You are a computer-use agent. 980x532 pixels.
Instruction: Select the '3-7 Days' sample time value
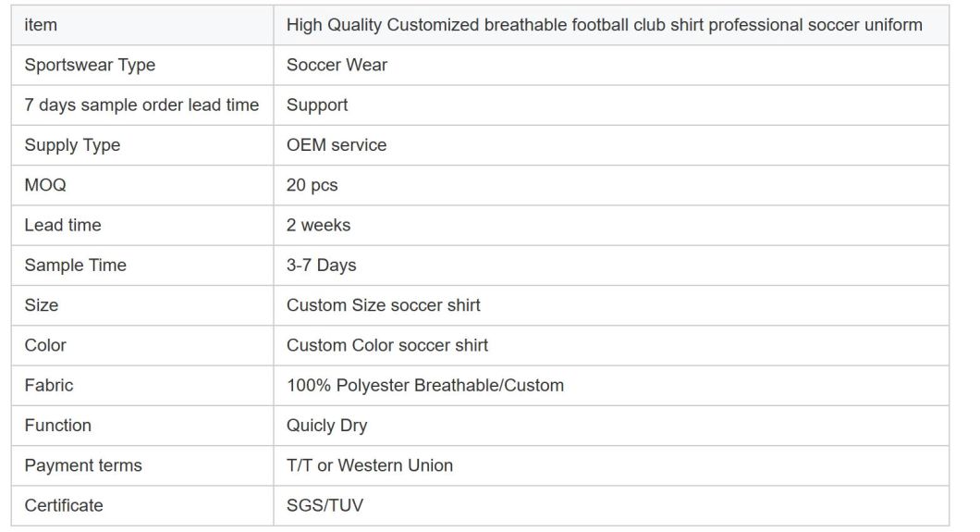click(x=321, y=266)
